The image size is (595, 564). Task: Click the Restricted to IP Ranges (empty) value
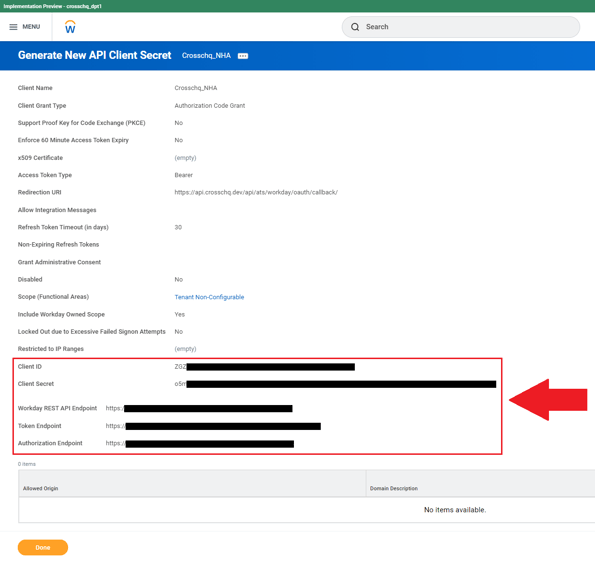tap(186, 349)
